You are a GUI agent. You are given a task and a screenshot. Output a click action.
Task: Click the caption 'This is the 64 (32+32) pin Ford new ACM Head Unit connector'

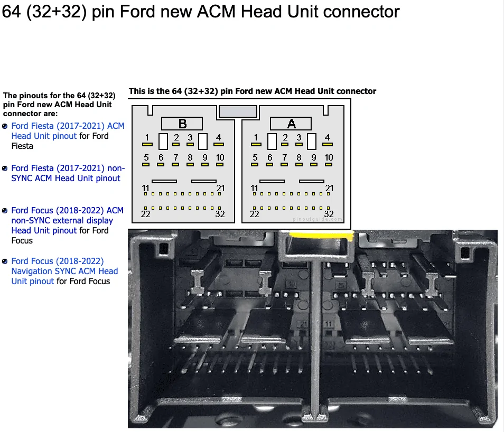253,91
